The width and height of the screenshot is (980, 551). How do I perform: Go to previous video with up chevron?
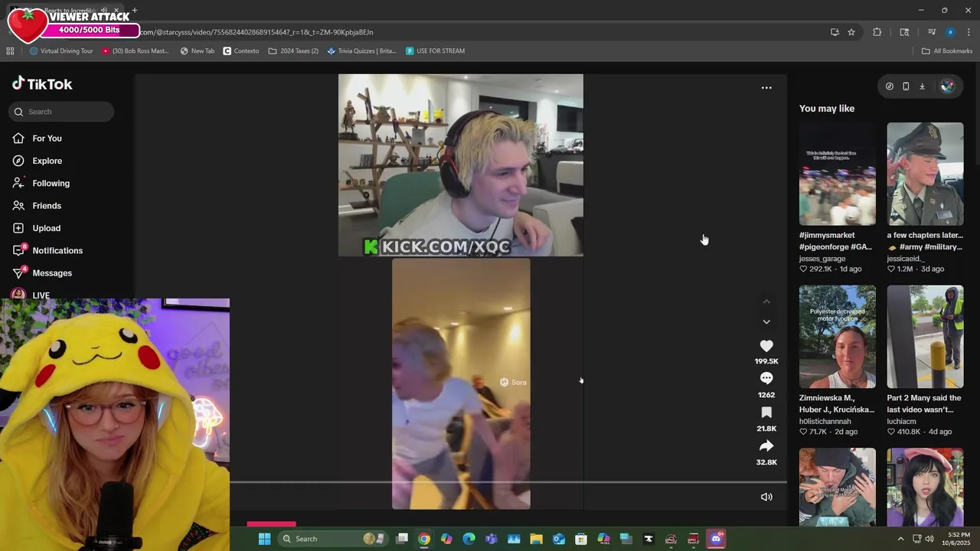(x=766, y=302)
